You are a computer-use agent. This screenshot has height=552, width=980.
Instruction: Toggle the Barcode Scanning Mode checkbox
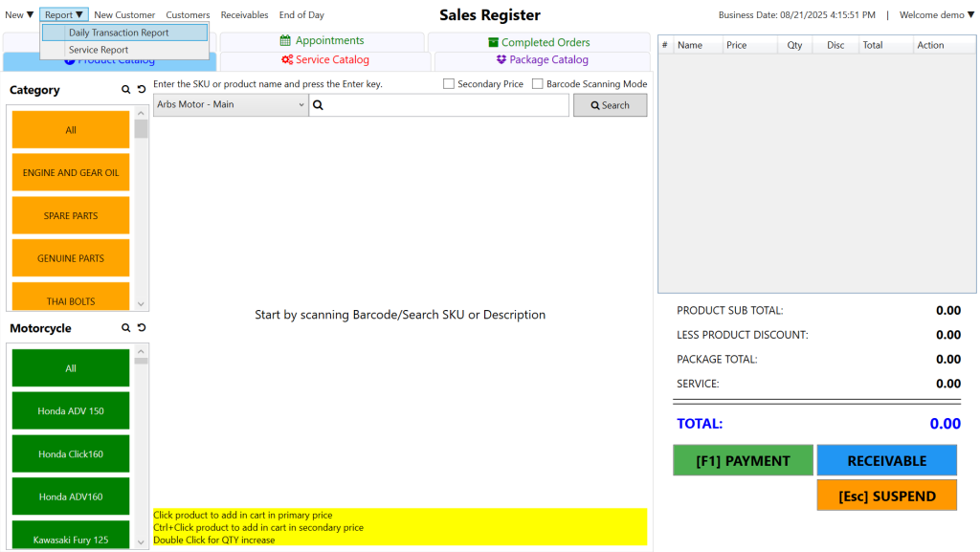tap(538, 83)
